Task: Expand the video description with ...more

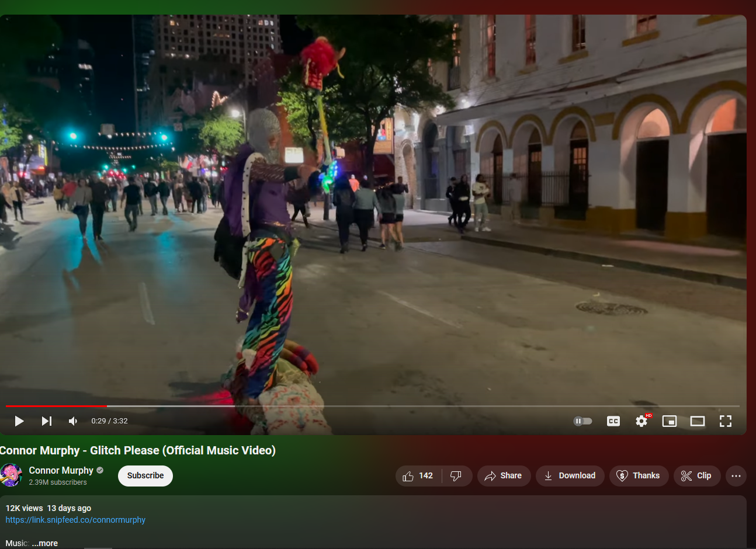Action: pos(44,543)
